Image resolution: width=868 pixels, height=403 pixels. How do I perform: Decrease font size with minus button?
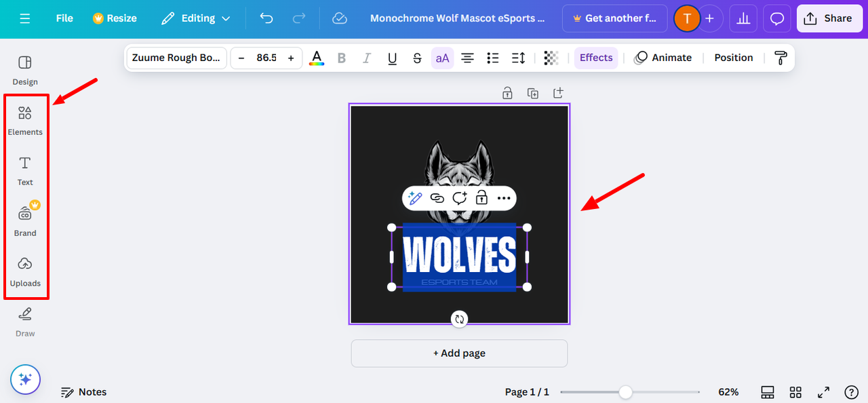pos(241,58)
